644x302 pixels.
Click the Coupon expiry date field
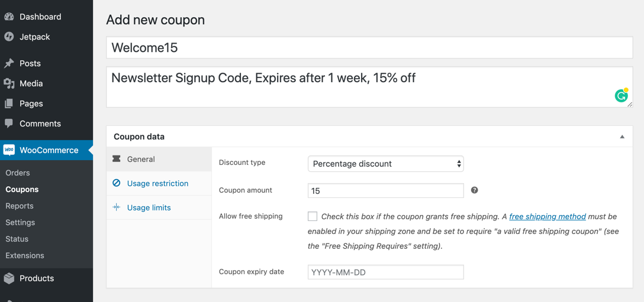(x=386, y=272)
